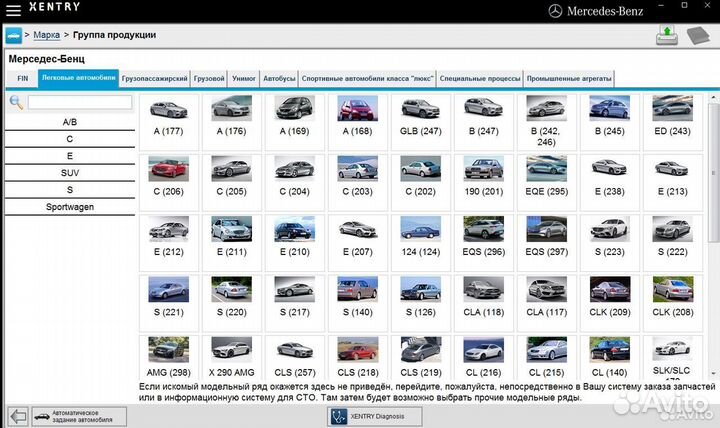Click Автоматическое задание автомобиля button

tap(79, 417)
